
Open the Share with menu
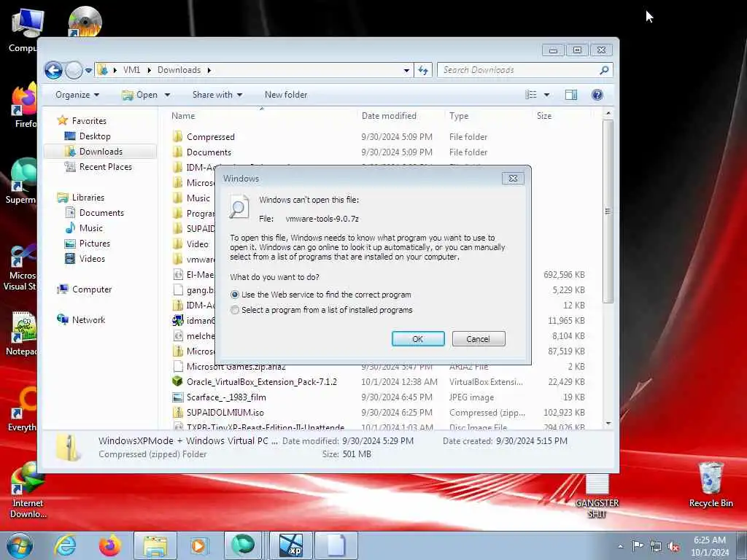(x=217, y=95)
